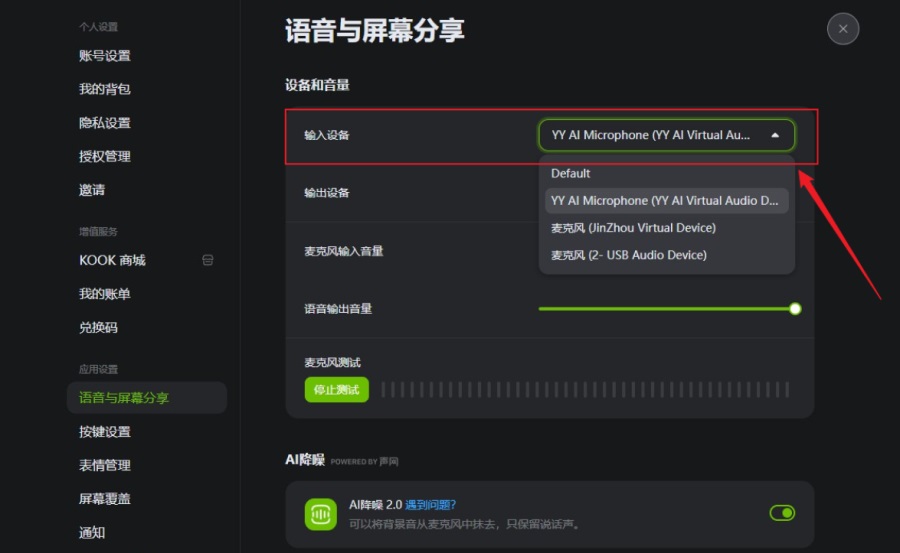Image resolution: width=900 pixels, height=553 pixels.
Task: Choose Default input device option
Action: (666, 173)
